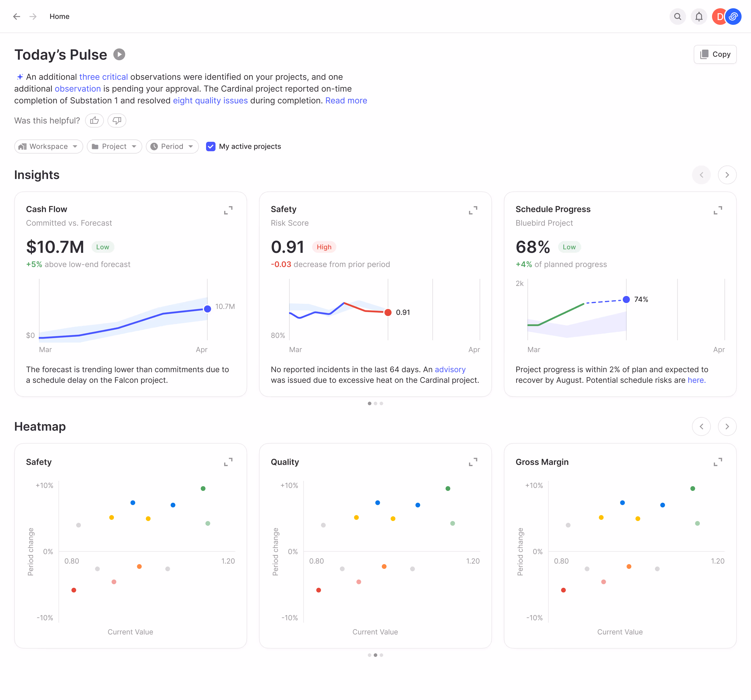This screenshot has height=700, width=751.
Task: Click the thumbs down feedback icon
Action: pos(117,121)
